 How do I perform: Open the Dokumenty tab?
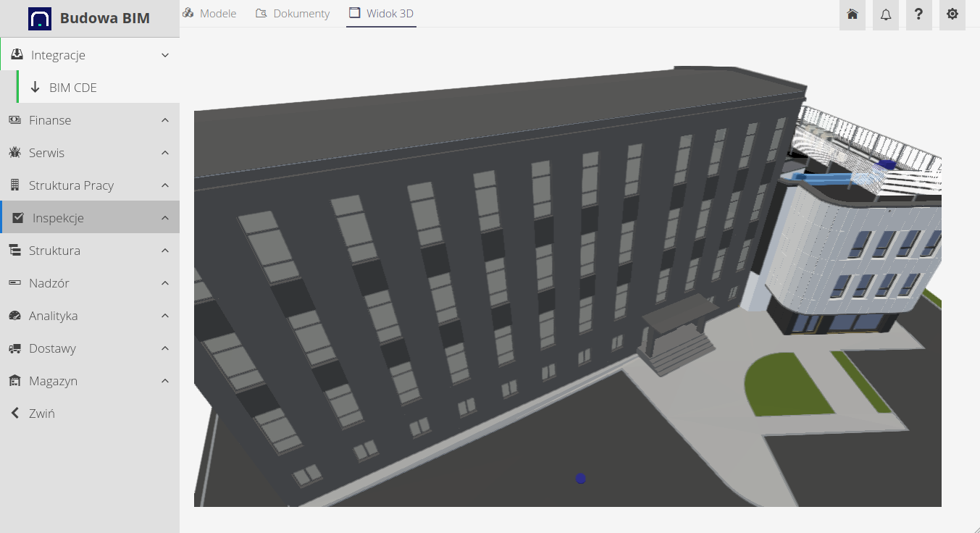coord(293,13)
